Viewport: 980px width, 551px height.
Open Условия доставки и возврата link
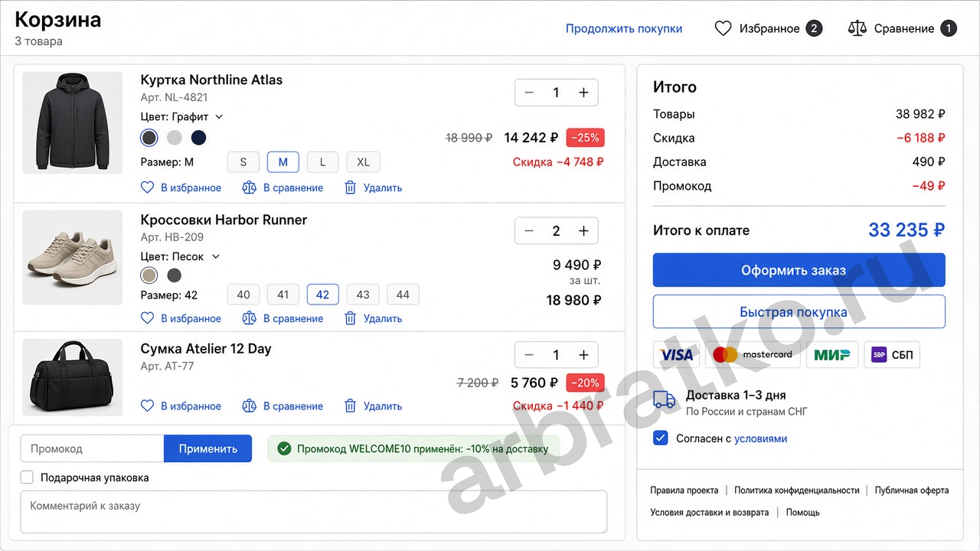click(x=710, y=513)
